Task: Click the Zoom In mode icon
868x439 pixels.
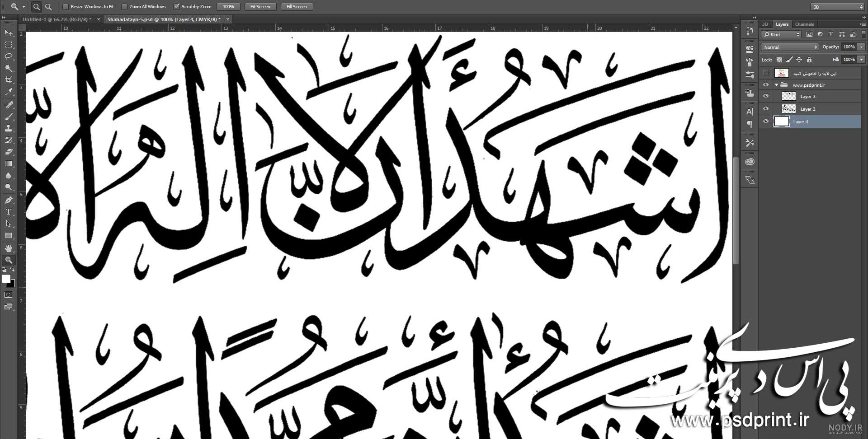Action: (37, 6)
